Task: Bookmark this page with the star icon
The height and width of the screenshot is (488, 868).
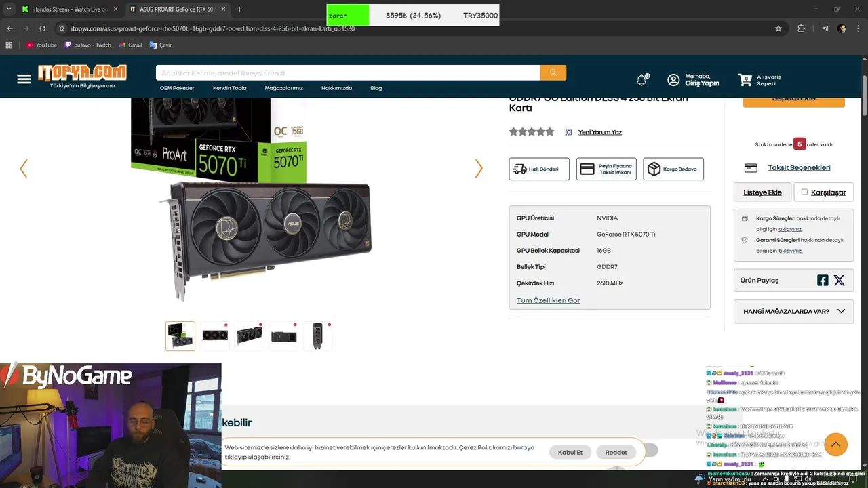Action: pos(778,28)
